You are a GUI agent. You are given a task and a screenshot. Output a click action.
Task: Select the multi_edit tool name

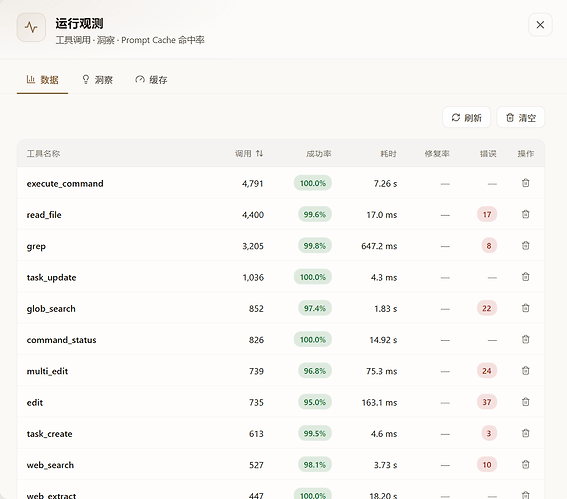tap(47, 371)
